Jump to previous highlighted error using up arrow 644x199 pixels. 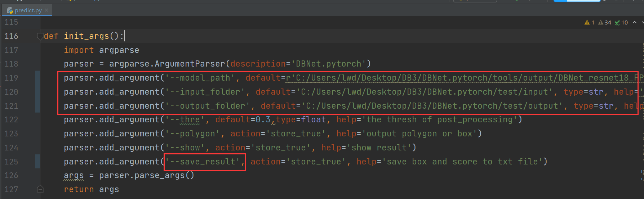pyautogui.click(x=634, y=22)
